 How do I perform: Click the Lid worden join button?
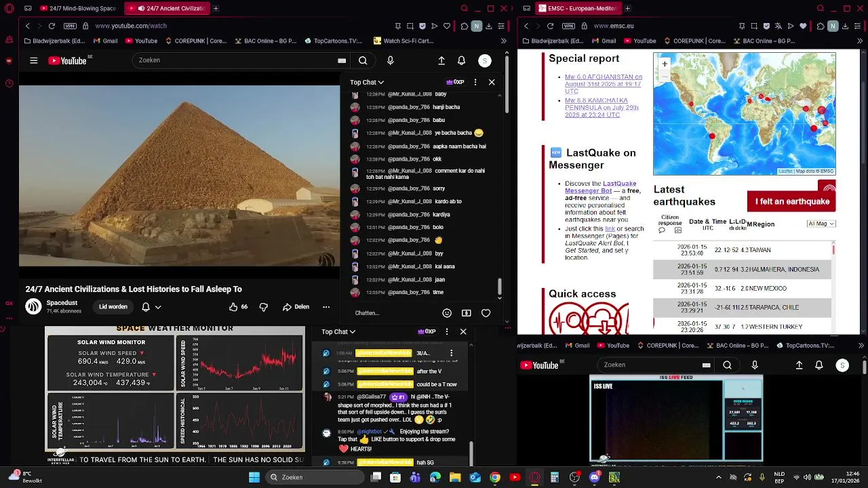point(113,306)
